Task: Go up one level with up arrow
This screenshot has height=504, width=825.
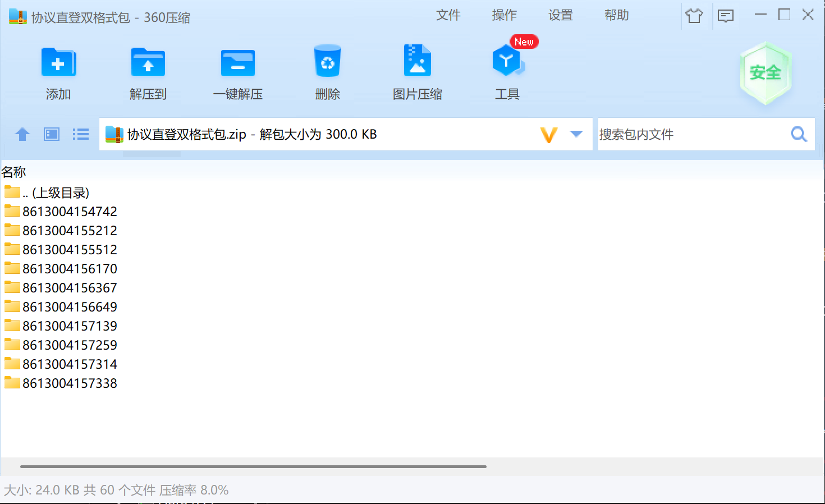Action: [22, 134]
